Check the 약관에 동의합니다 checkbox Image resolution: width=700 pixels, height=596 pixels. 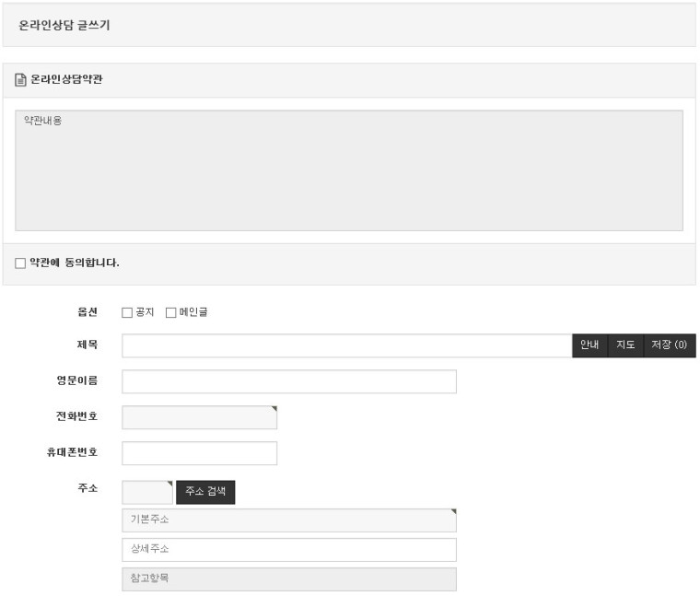[20, 263]
